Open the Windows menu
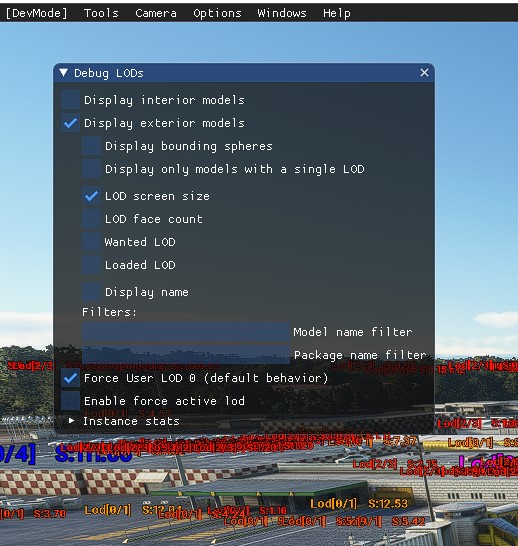The height and width of the screenshot is (546, 518). click(x=282, y=13)
